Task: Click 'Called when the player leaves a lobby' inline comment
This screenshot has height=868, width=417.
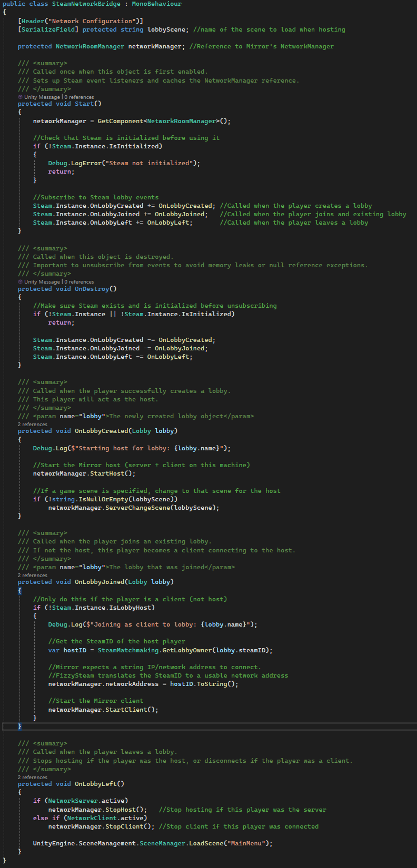Action: point(294,223)
